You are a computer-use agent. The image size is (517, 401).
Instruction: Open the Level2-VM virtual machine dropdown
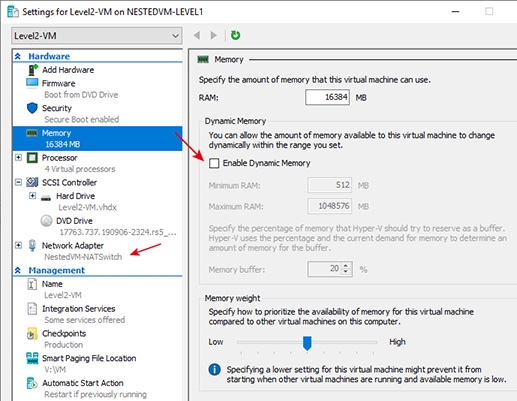click(97, 36)
